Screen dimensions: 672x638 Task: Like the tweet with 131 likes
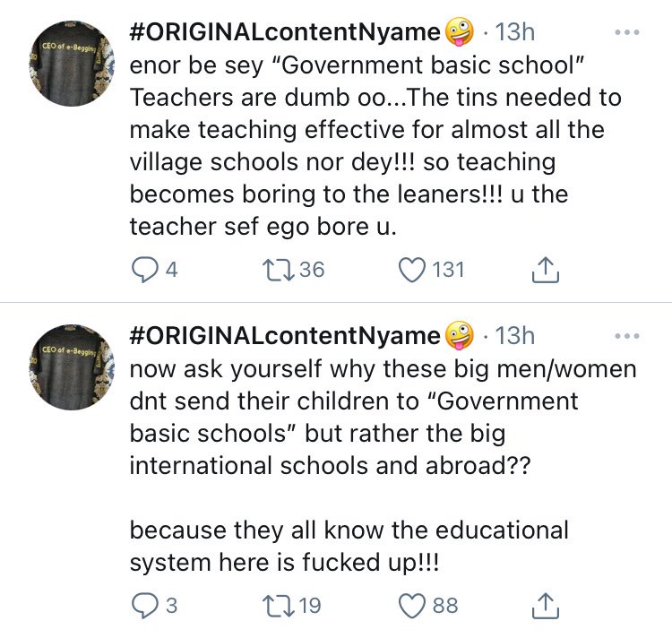tap(411, 269)
